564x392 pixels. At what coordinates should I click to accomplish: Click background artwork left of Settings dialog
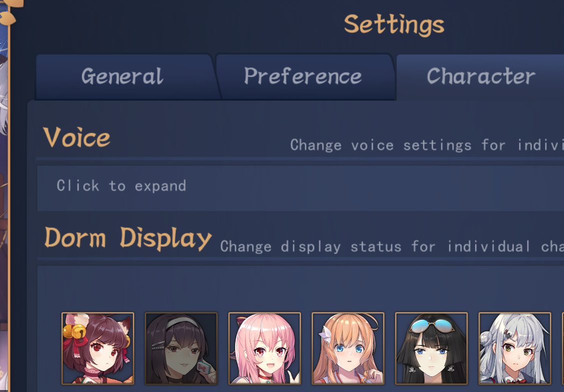pyautogui.click(x=4, y=216)
